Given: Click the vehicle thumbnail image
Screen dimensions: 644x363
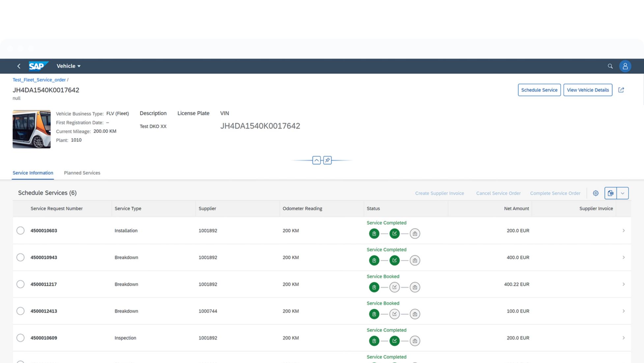Looking at the screenshot, I should click(x=32, y=129).
